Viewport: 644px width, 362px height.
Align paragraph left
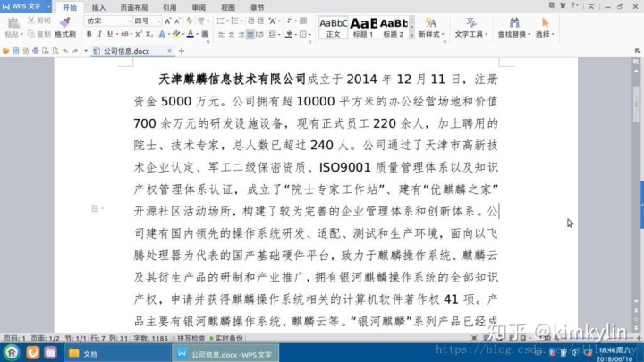pyautogui.click(x=222, y=35)
